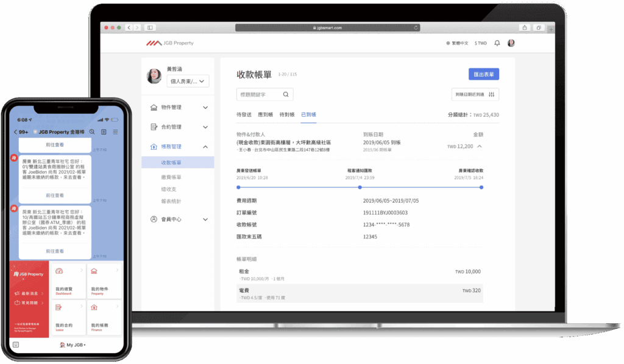Expand the 物件管理 chevron
Screen dimensions: 624x364
(205, 107)
